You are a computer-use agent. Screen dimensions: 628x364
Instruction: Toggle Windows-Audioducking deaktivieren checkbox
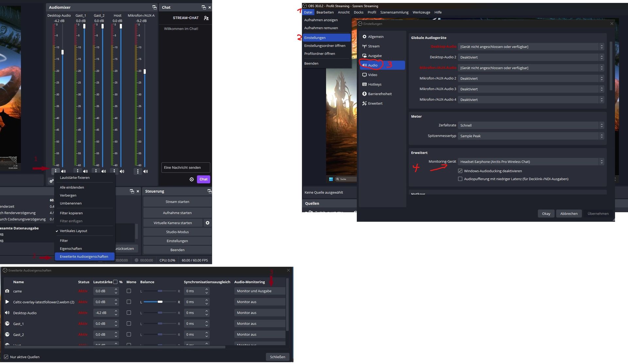pyautogui.click(x=460, y=171)
